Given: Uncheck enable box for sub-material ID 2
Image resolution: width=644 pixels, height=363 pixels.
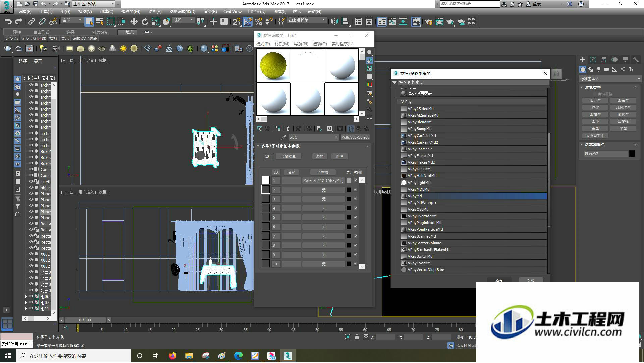Looking at the screenshot, I should 356,190.
